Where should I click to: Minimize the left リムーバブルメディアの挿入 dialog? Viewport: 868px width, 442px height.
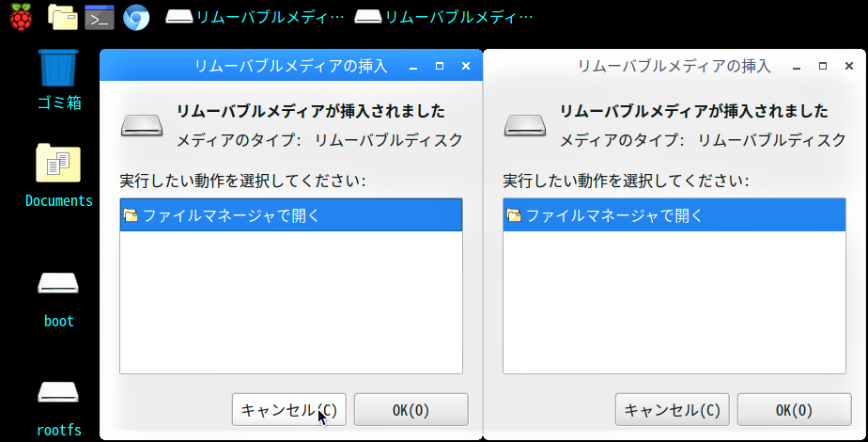[x=413, y=67]
